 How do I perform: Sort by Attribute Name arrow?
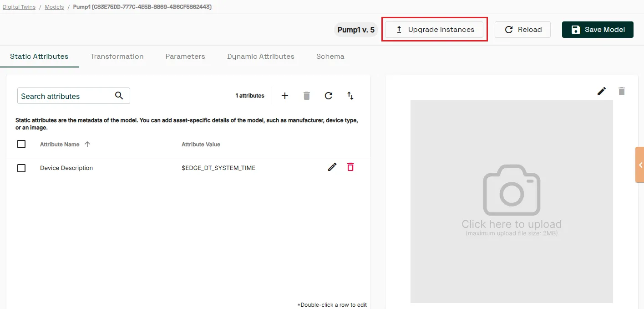point(87,144)
